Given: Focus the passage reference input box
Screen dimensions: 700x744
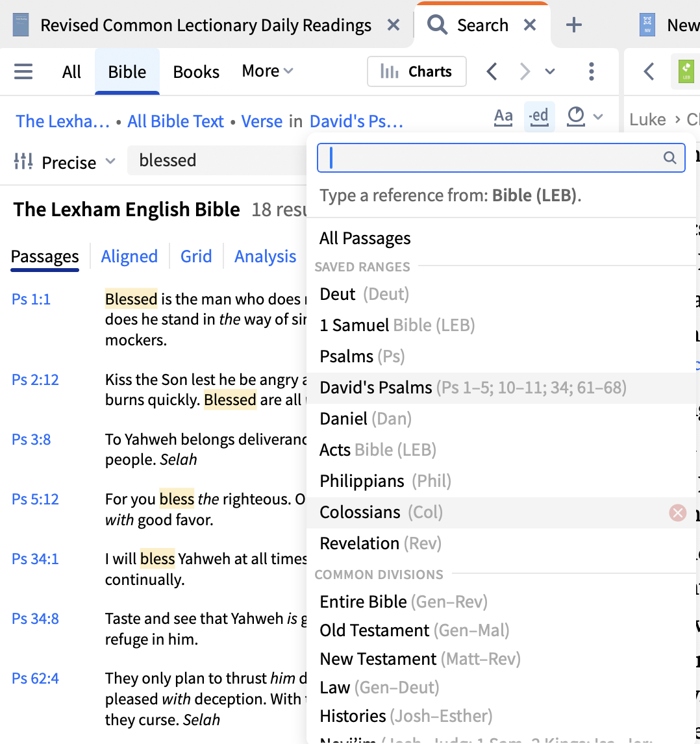Looking at the screenshot, I should coord(501,158).
